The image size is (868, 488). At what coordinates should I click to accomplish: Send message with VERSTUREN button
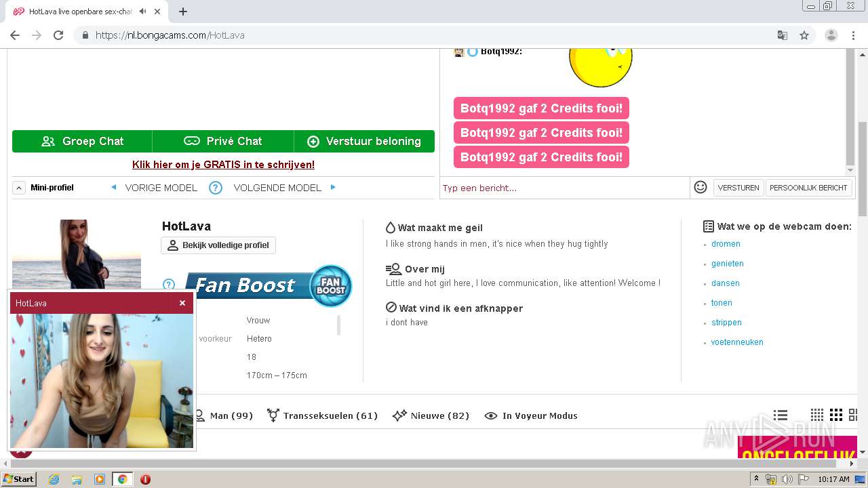pyautogui.click(x=738, y=188)
